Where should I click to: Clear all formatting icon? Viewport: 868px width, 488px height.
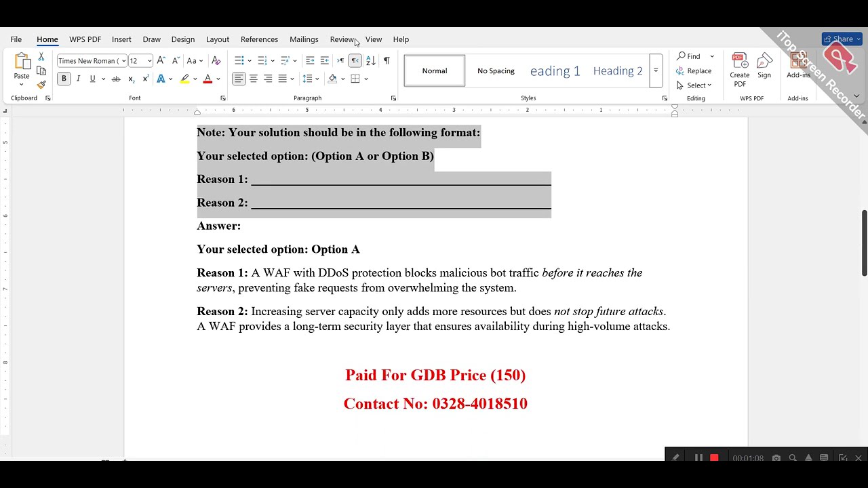216,60
